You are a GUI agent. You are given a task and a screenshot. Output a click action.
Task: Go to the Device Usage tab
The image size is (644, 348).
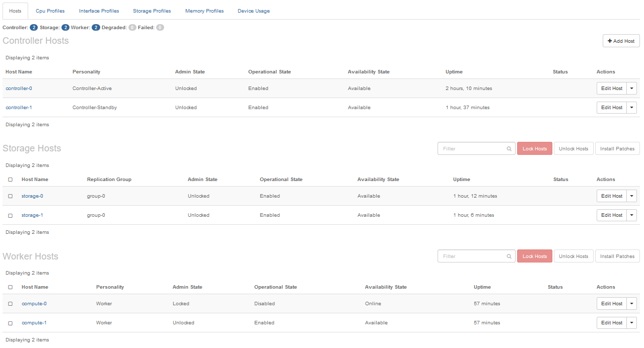(x=254, y=11)
